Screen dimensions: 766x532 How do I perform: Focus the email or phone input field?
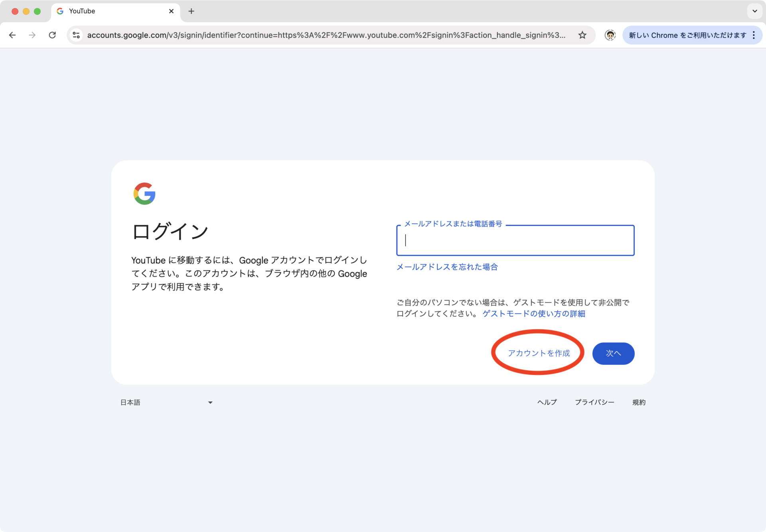(x=515, y=240)
